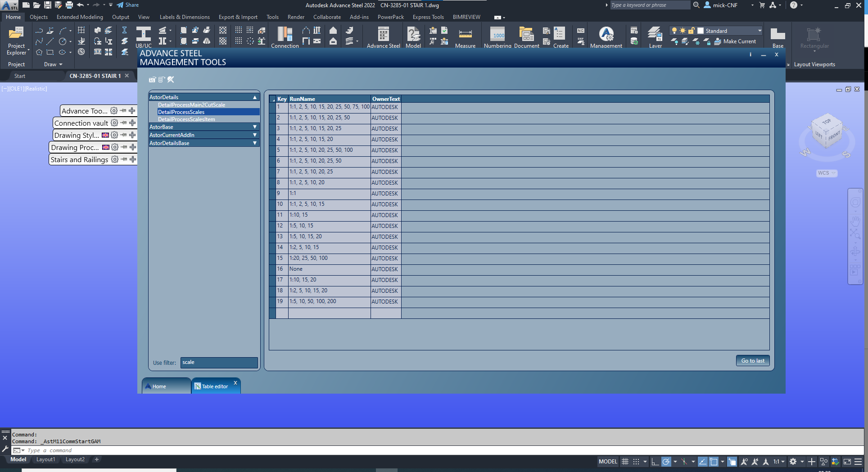Open the Labels & Dimensions ribbon tab
The height and width of the screenshot is (472, 868).
[x=185, y=17]
